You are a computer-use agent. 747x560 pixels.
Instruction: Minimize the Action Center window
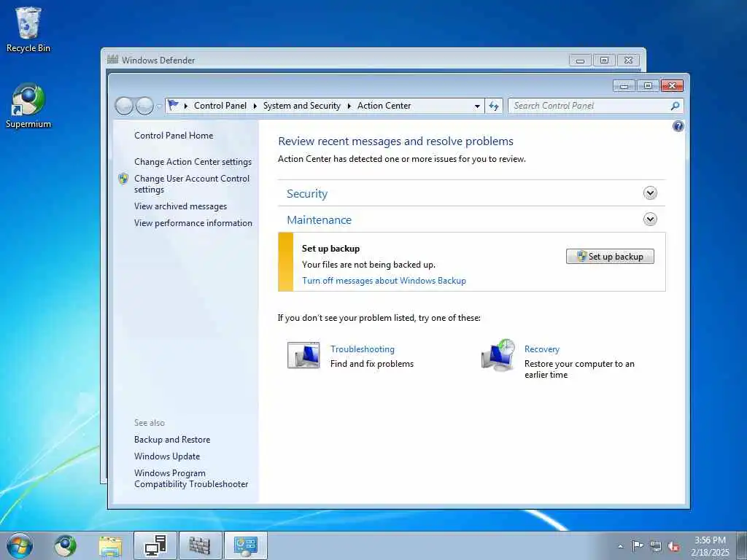(624, 86)
